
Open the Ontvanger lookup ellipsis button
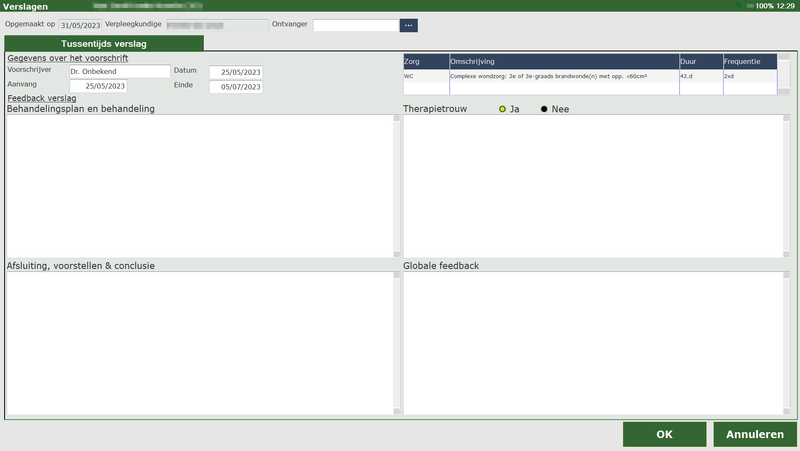[x=408, y=25]
